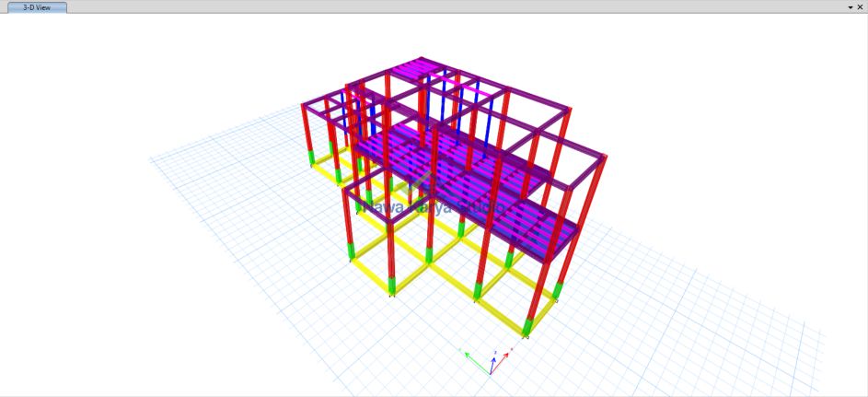Switch to the 3-D View tab

pyautogui.click(x=37, y=6)
